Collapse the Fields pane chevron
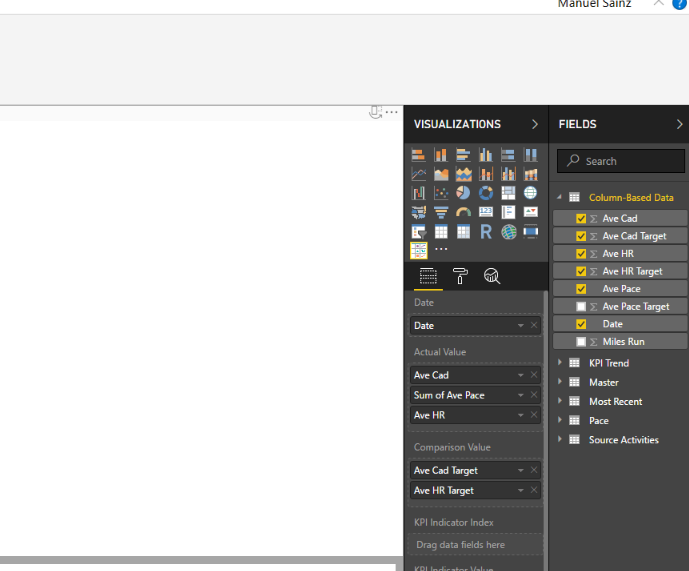 679,124
